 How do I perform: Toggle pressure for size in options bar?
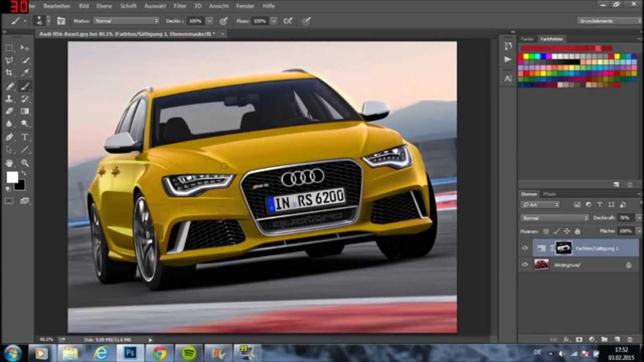(x=306, y=21)
